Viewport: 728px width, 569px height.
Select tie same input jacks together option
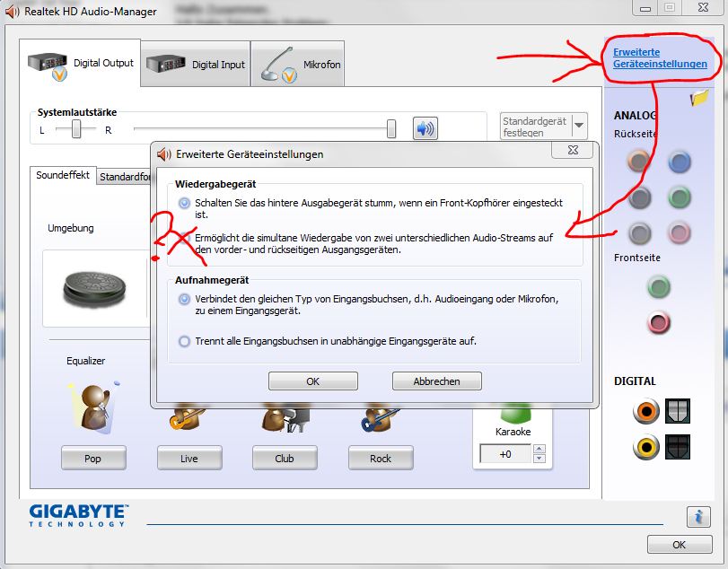tap(184, 299)
